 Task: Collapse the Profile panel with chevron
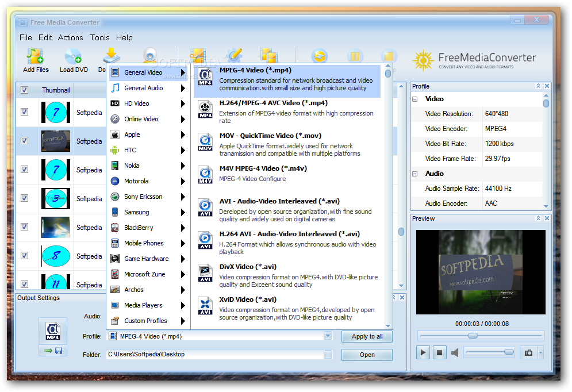pyautogui.click(x=538, y=86)
